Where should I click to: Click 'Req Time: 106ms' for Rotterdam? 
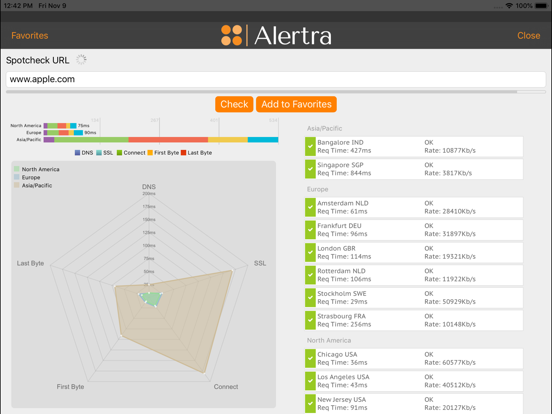(344, 279)
